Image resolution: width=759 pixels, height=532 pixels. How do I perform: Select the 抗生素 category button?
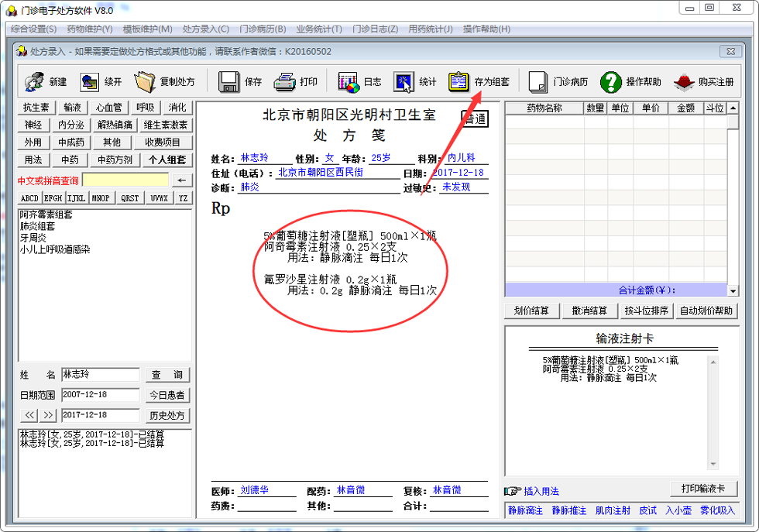[36, 108]
